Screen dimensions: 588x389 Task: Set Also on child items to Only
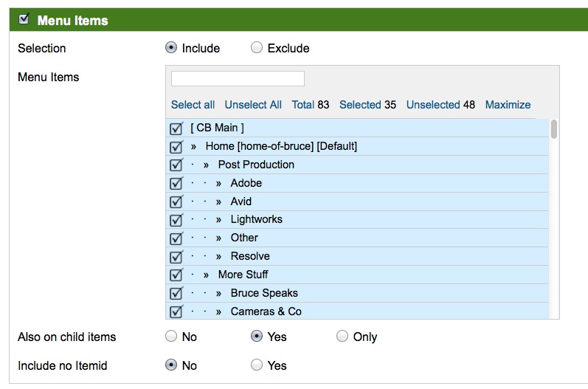(342, 336)
